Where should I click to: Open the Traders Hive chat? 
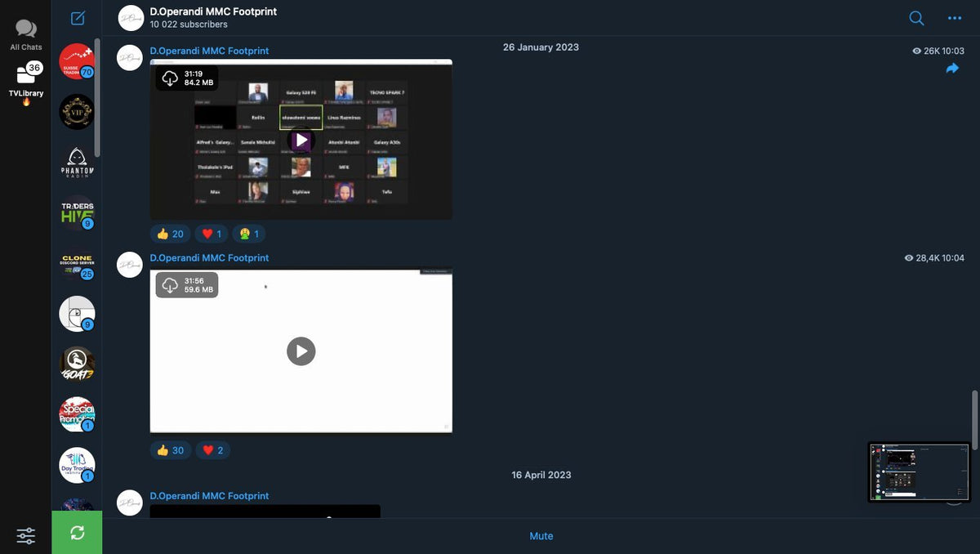[x=78, y=213]
